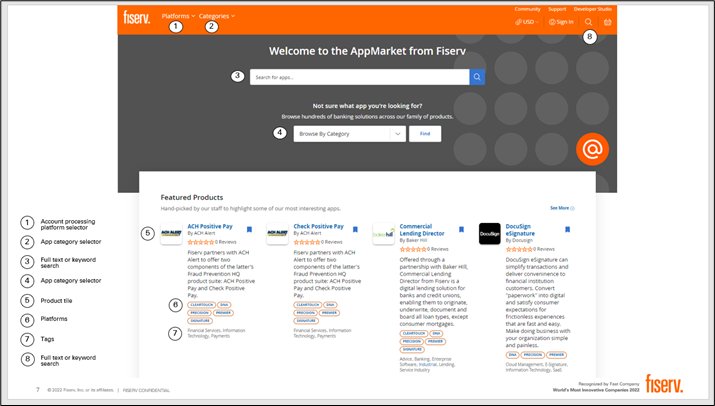
Task: Click the star rating of Check Positive Pay
Action: [x=307, y=242]
